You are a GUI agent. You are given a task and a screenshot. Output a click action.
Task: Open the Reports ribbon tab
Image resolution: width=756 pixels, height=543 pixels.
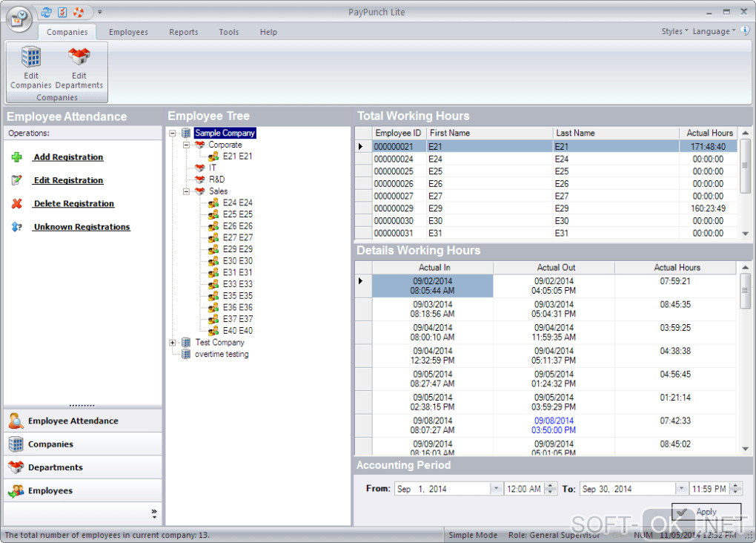tap(183, 32)
